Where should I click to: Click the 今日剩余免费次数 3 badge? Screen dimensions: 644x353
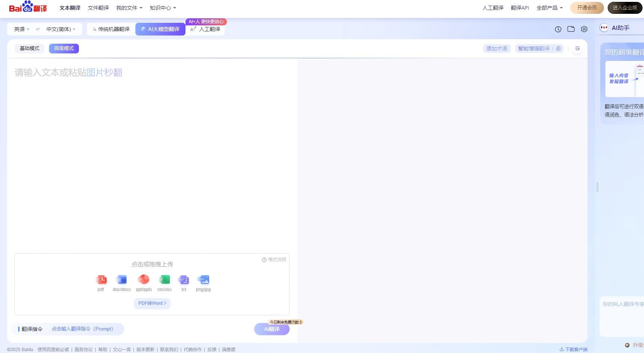(x=286, y=322)
